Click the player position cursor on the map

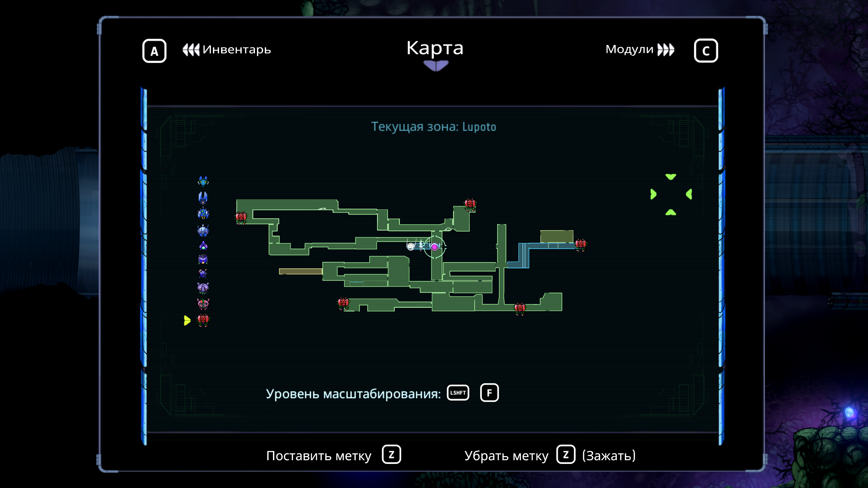click(434, 247)
